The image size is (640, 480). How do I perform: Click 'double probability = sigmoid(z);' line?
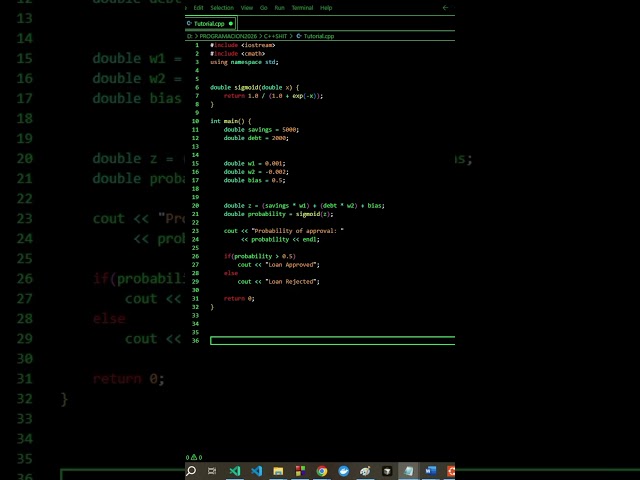coord(278,214)
